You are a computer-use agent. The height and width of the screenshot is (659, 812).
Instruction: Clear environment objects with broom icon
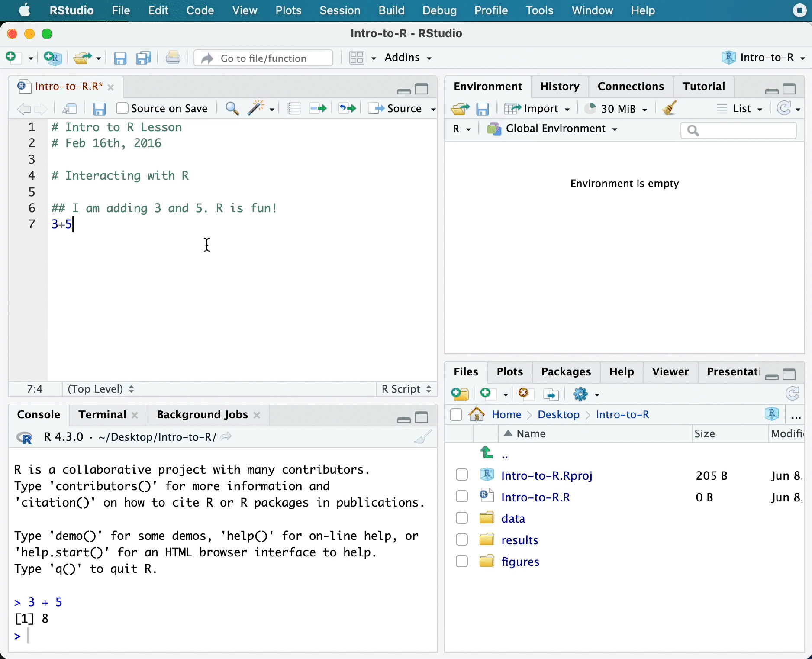[x=669, y=108]
